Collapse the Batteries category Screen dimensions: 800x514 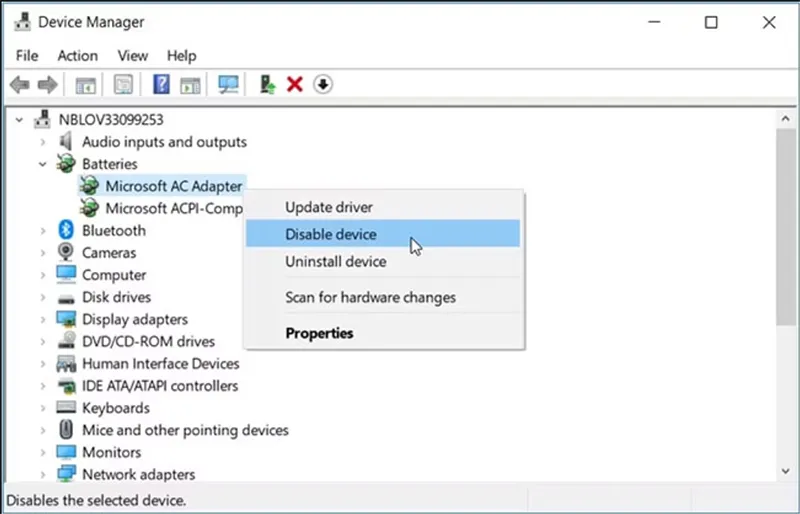(43, 164)
